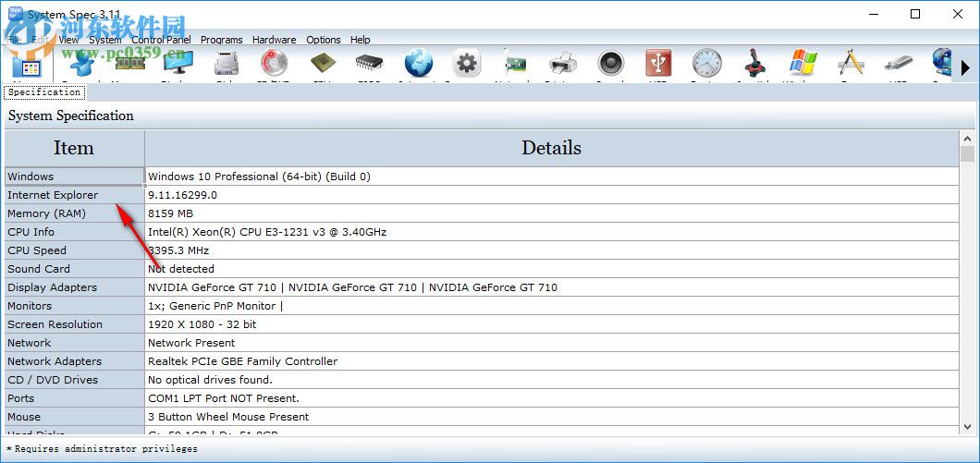Open the Memory RAM stick icon
The height and width of the screenshot is (463, 980).
130,63
